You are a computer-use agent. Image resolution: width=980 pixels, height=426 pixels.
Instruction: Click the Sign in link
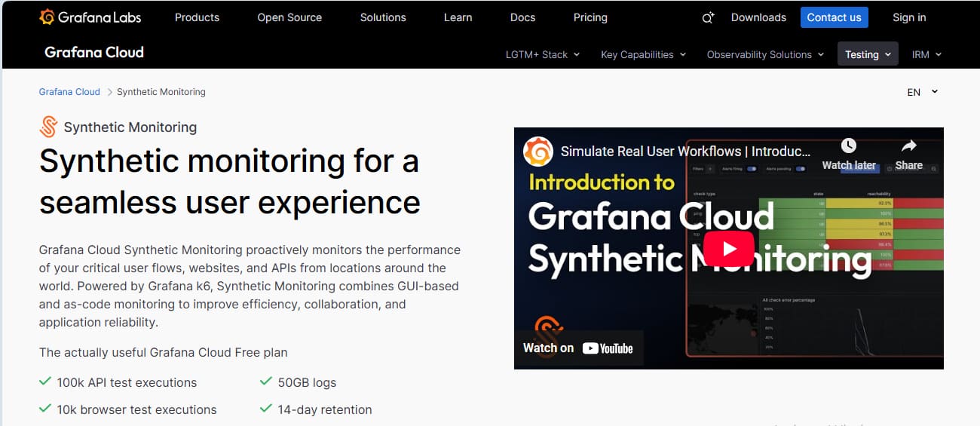click(x=909, y=17)
